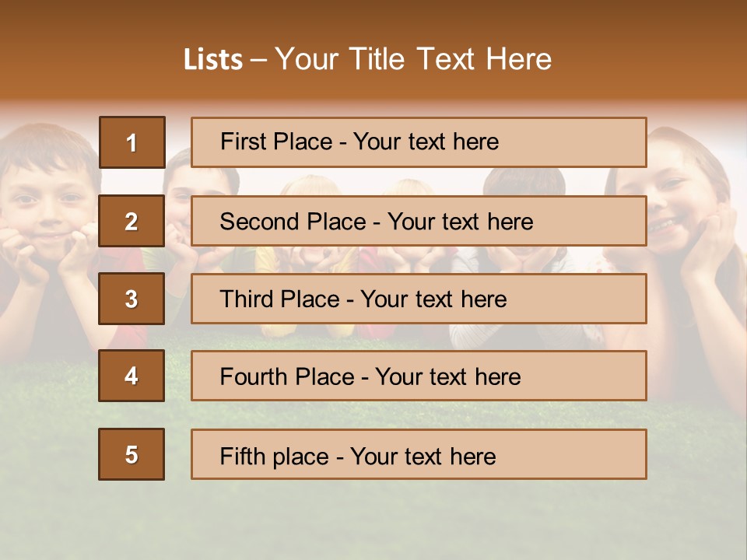The height and width of the screenshot is (560, 747).
Task: Select the brown number 1 box
Action: point(132,142)
